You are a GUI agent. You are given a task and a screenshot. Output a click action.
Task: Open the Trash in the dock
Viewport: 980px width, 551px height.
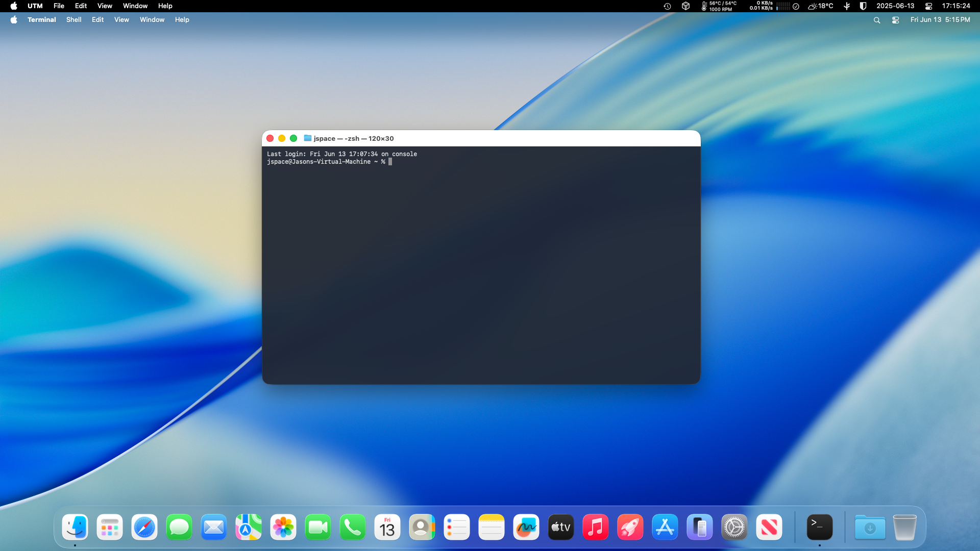pos(904,528)
